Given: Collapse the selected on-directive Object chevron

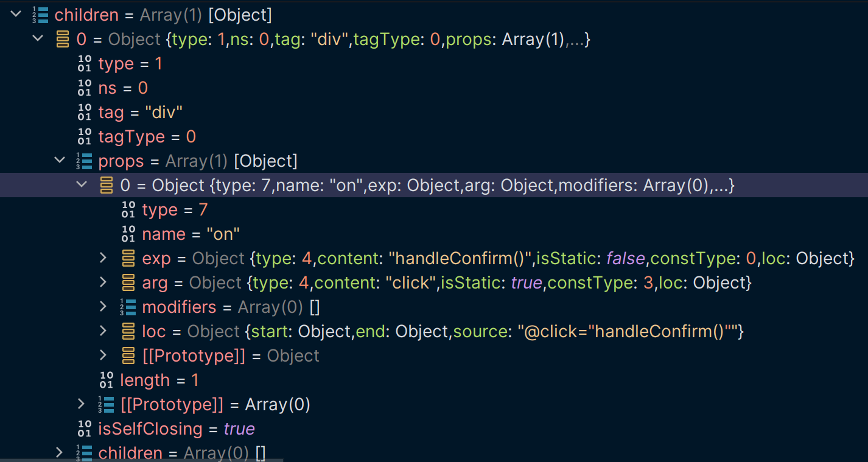Looking at the screenshot, I should click(x=82, y=184).
